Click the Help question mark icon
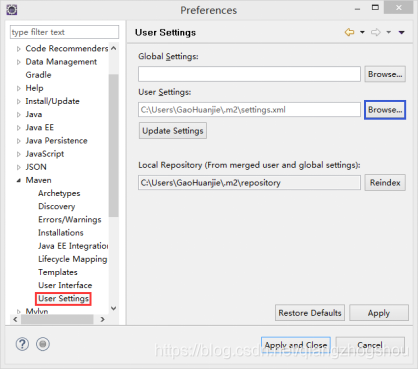418x369 pixels. pyautogui.click(x=22, y=344)
